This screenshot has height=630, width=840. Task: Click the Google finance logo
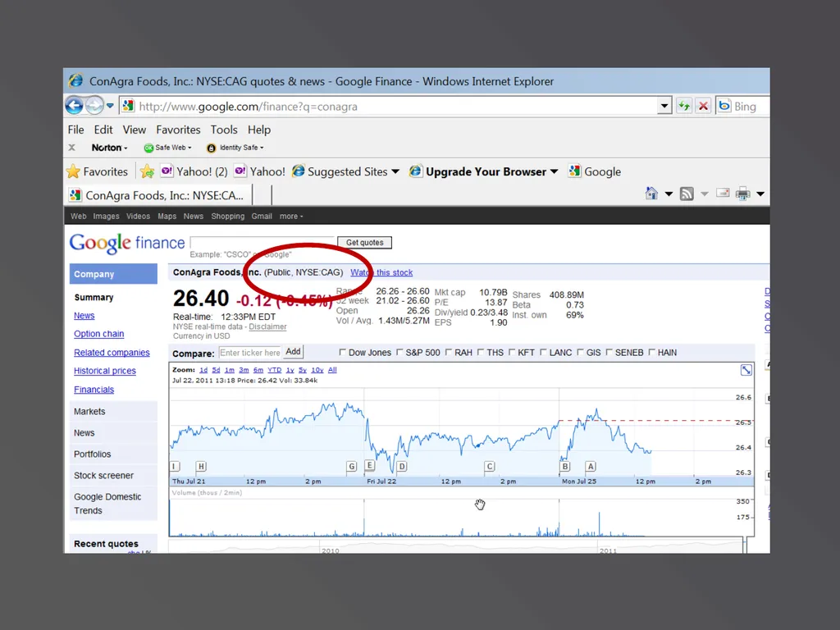[x=127, y=243]
